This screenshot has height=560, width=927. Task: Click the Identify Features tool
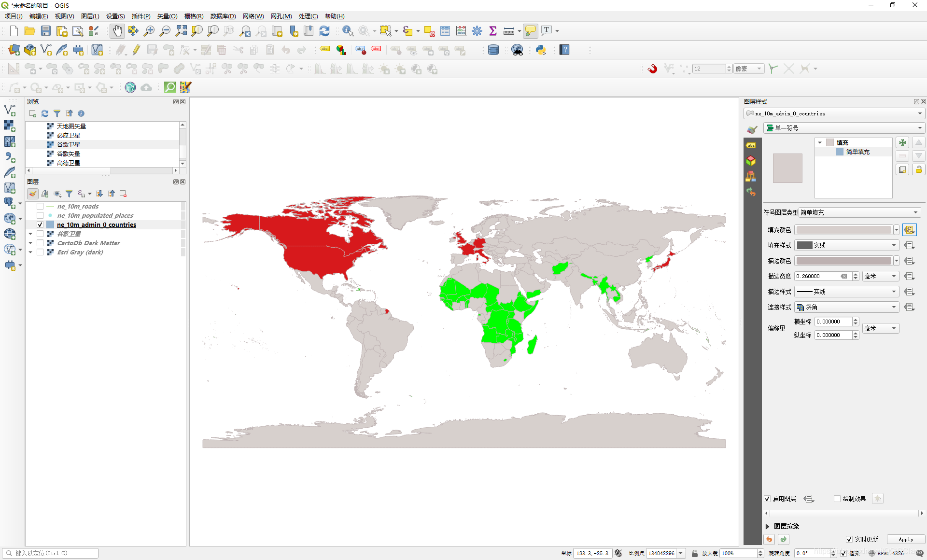(x=348, y=31)
